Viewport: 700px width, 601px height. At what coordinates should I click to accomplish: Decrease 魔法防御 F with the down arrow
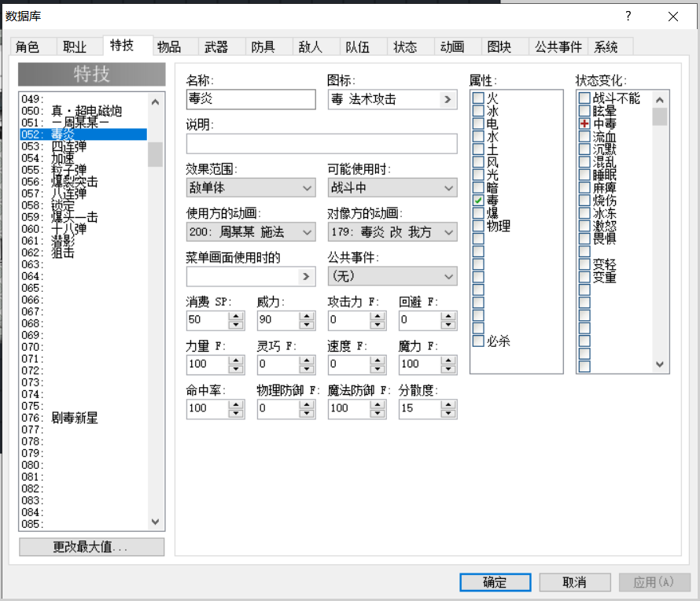(x=378, y=413)
